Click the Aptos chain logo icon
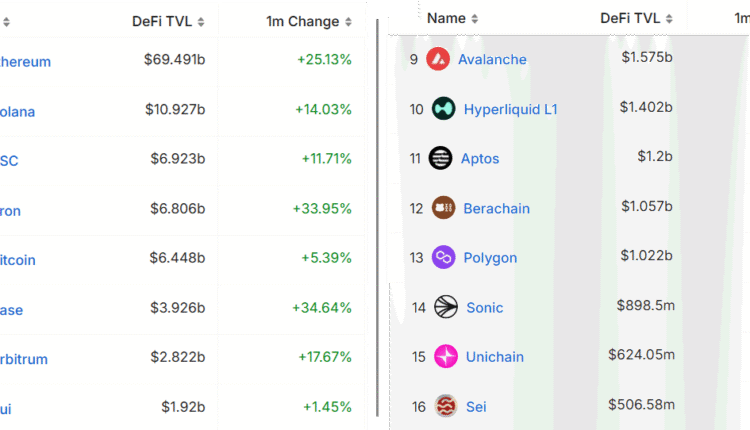 440,158
